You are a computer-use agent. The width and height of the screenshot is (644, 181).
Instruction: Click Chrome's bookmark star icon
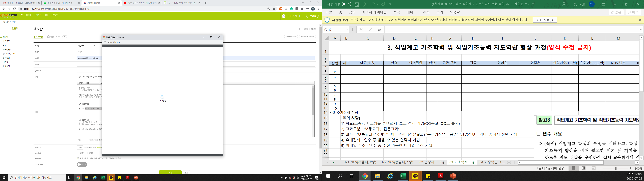tap(274, 9)
